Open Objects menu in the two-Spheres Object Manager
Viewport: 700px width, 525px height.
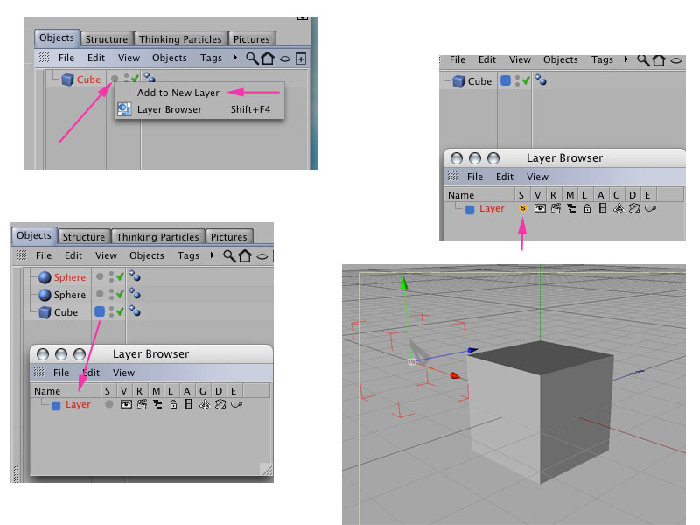[x=147, y=256]
